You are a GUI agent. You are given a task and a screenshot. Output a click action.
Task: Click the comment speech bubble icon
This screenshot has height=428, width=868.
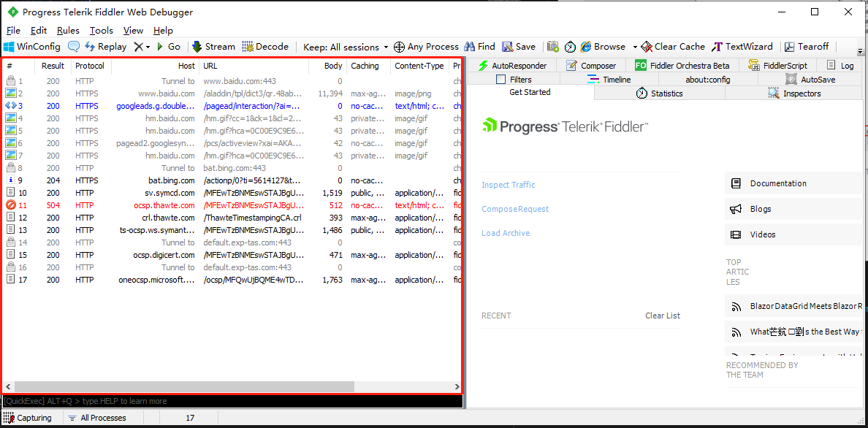(73, 47)
